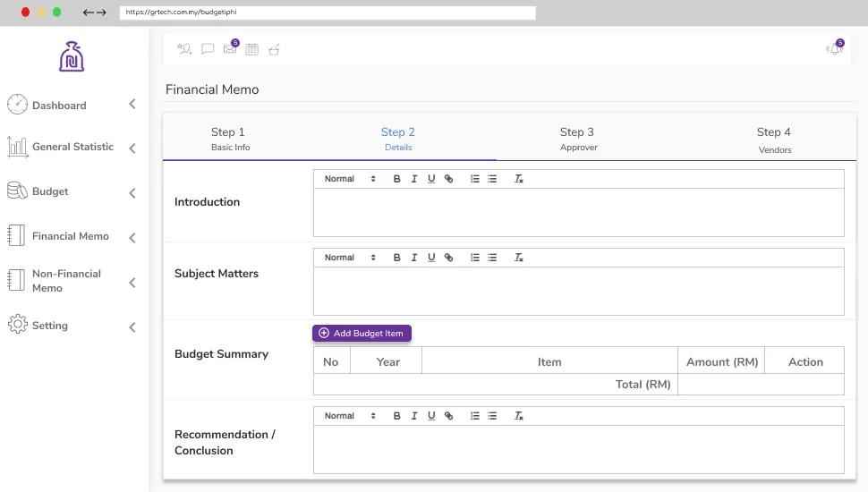Click the Amount (RM) column header
Screen dimensions: 868x492
click(722, 362)
